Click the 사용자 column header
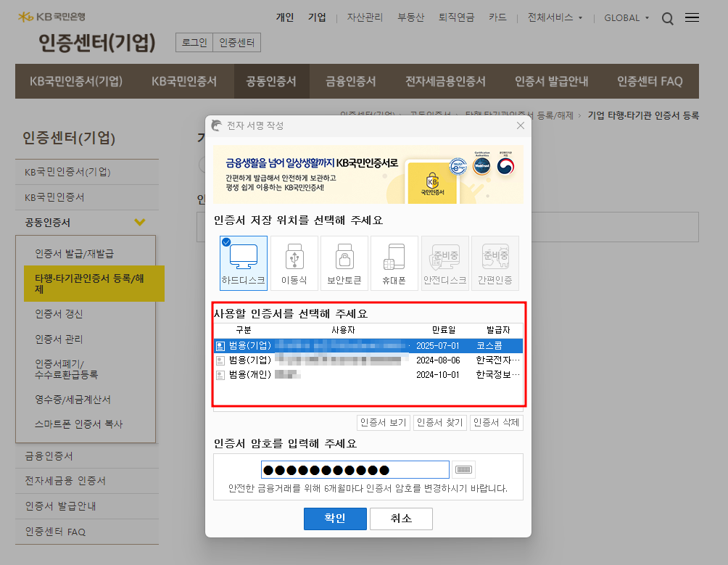The width and height of the screenshot is (728, 565). [x=343, y=330]
